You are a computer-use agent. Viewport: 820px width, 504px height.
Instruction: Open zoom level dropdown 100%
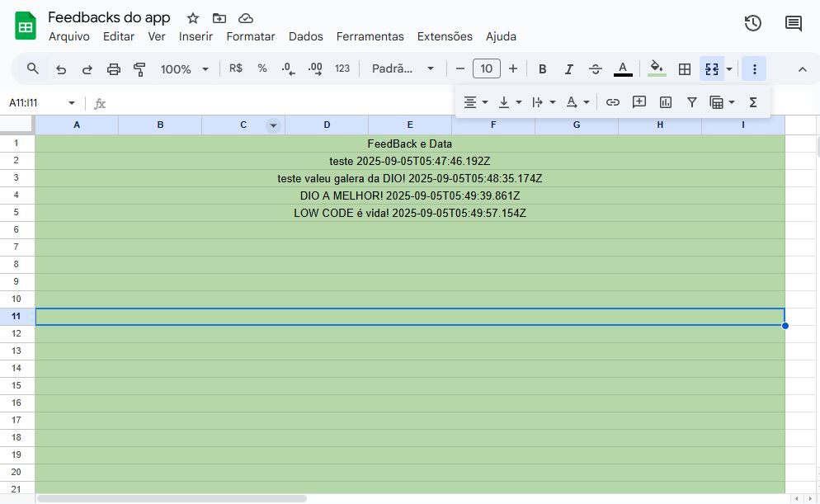tap(185, 69)
